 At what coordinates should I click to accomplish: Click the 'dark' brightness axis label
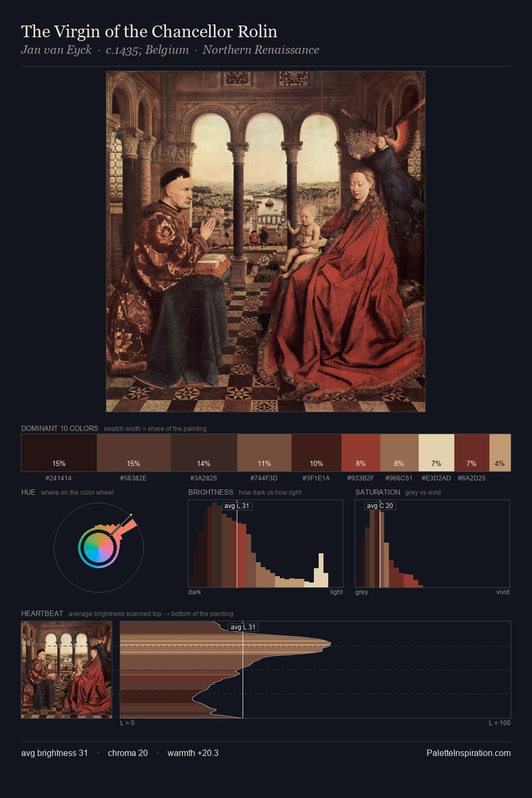[x=195, y=592]
